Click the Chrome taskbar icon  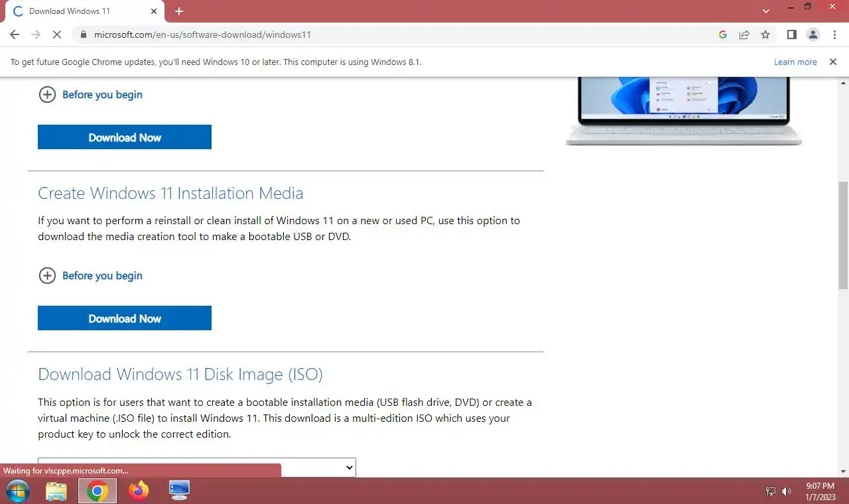tap(98, 491)
